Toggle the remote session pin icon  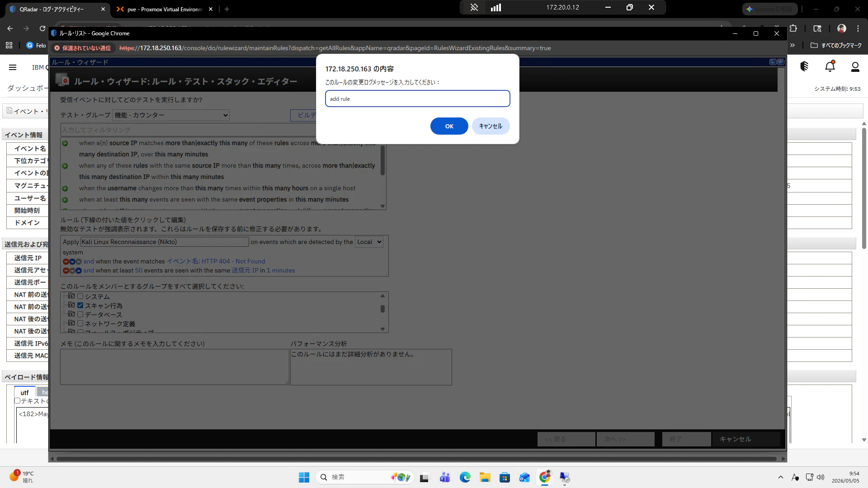tap(474, 7)
